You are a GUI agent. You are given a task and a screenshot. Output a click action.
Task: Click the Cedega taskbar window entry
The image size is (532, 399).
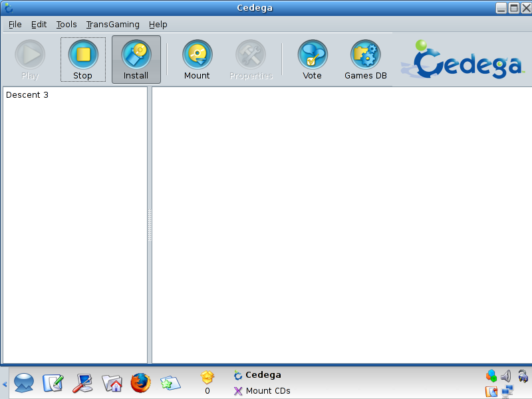point(263,375)
